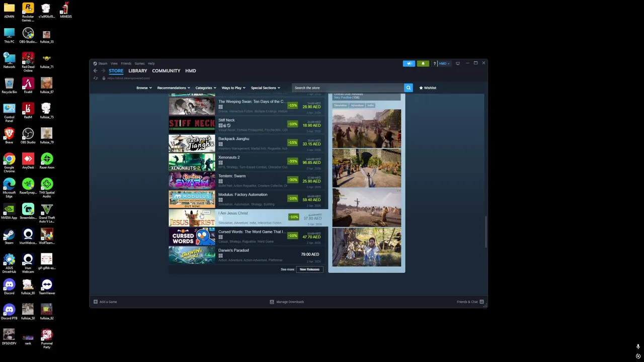Image resolution: width=644 pixels, height=362 pixels.
Task: Select the Recycle Bin desktop icon
Action: [9, 86]
